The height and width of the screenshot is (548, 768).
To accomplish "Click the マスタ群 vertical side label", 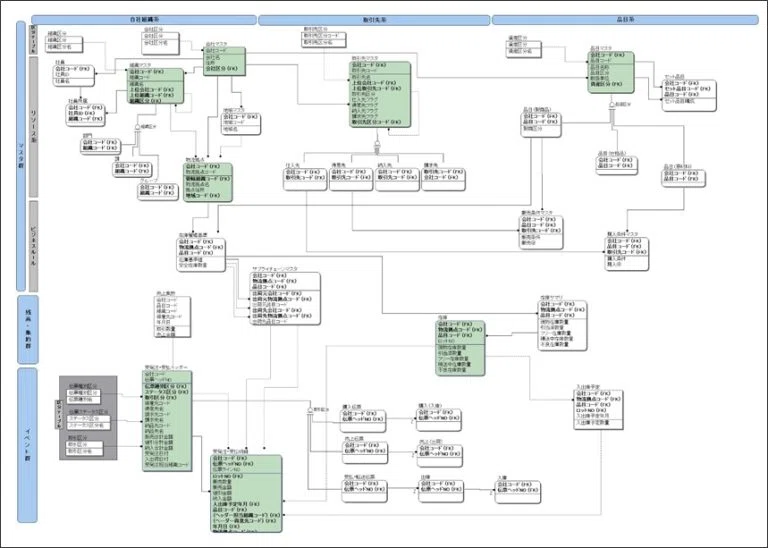I will tap(21, 156).
